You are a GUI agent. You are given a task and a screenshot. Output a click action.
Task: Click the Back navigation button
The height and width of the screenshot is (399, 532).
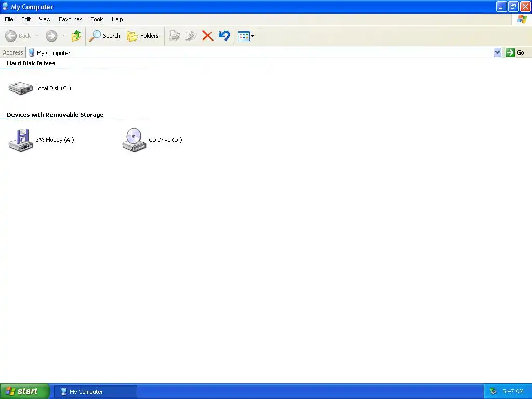click(x=18, y=36)
